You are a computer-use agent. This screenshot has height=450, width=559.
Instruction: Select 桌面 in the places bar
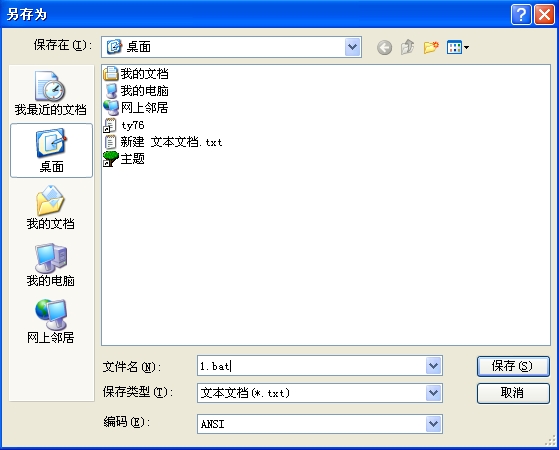pyautogui.click(x=51, y=150)
